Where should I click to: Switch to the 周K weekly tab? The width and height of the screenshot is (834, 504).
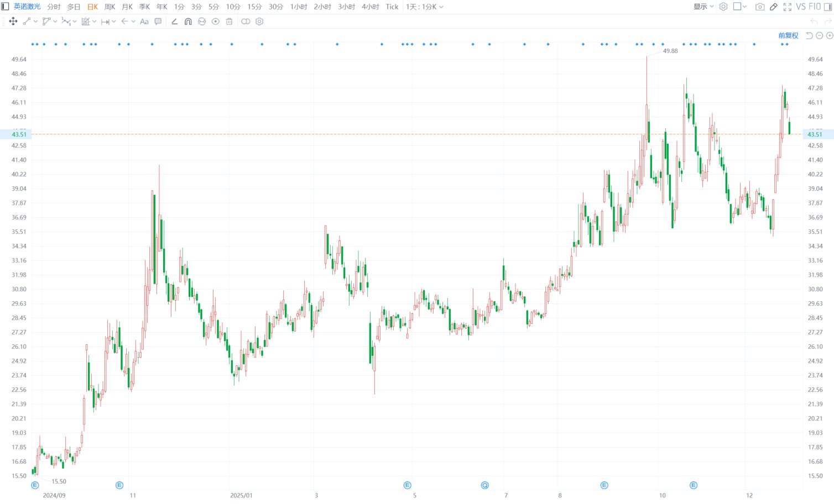(x=110, y=7)
